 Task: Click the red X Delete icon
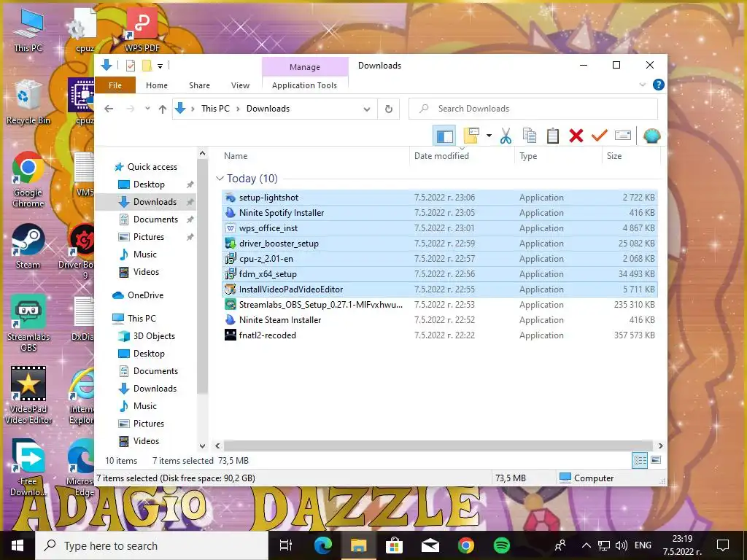tap(576, 136)
